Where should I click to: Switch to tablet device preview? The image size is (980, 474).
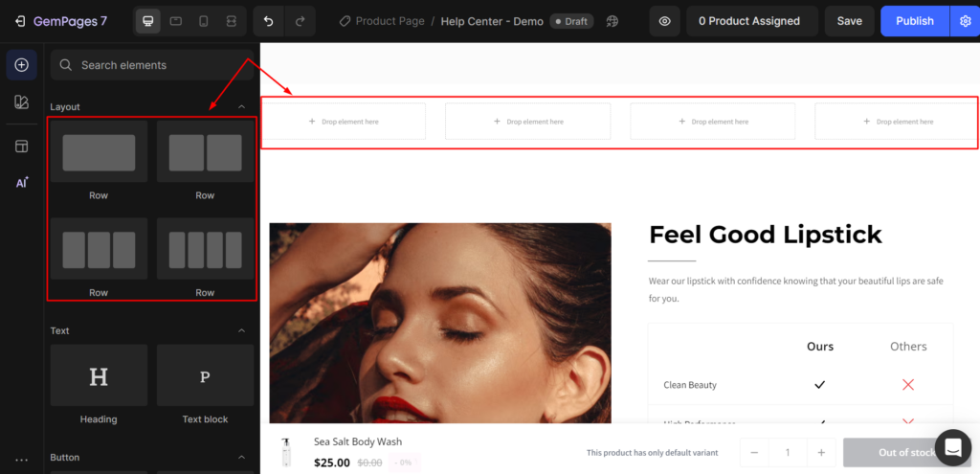(x=176, y=21)
